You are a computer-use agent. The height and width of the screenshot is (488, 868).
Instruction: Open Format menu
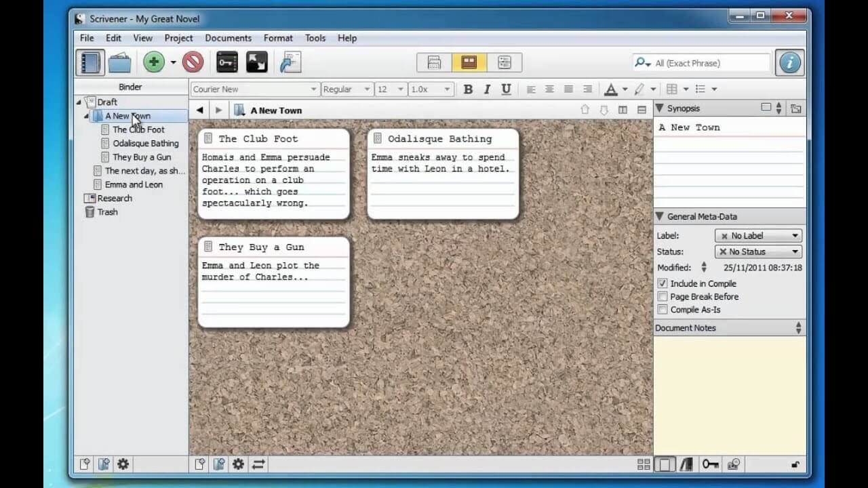(278, 38)
